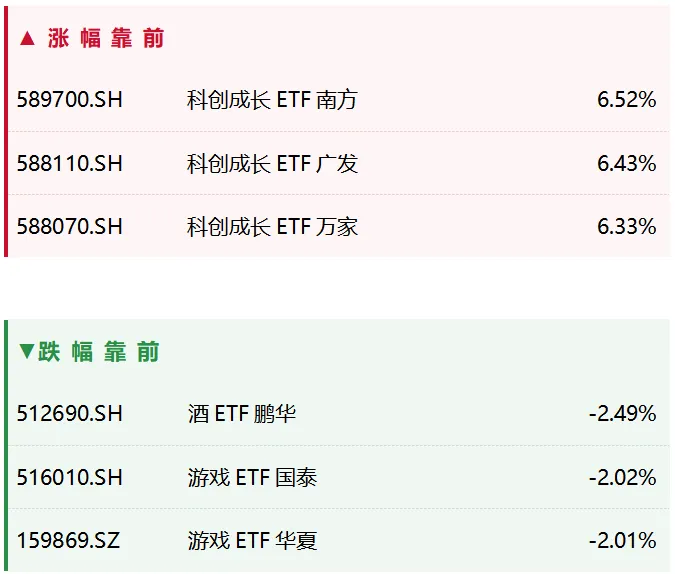Open the fund code 588070.SH

pyautogui.click(x=70, y=227)
